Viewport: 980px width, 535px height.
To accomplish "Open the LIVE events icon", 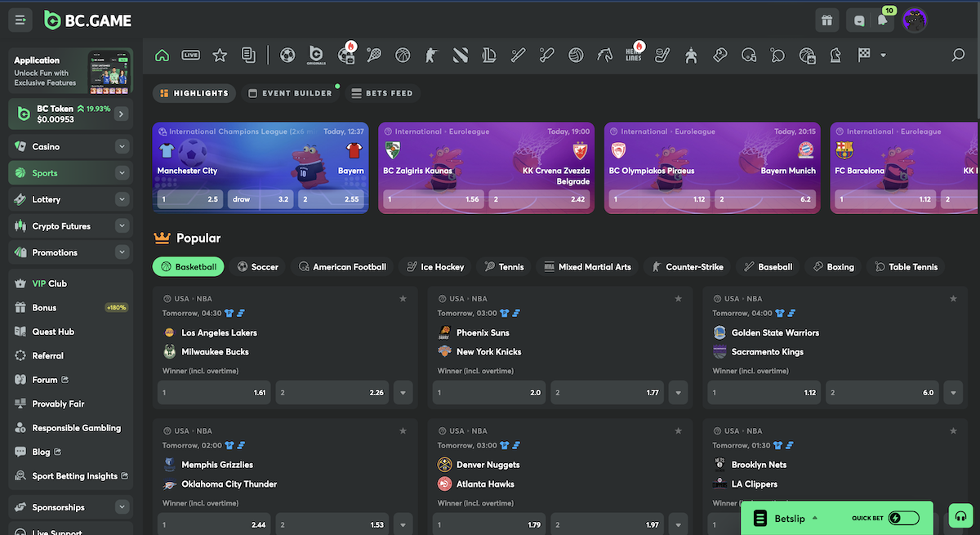I will (190, 56).
